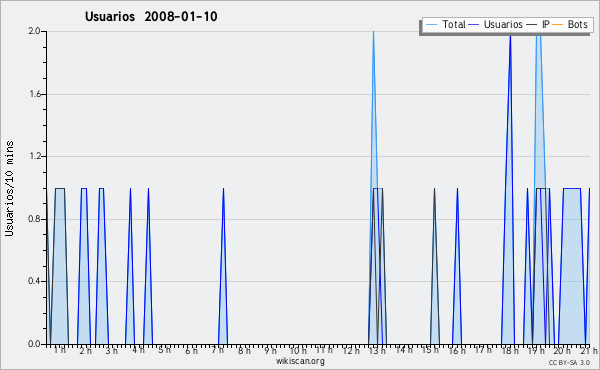Click the '2.0' y-axis value
This screenshot has height=370, width=600.
(x=34, y=31)
